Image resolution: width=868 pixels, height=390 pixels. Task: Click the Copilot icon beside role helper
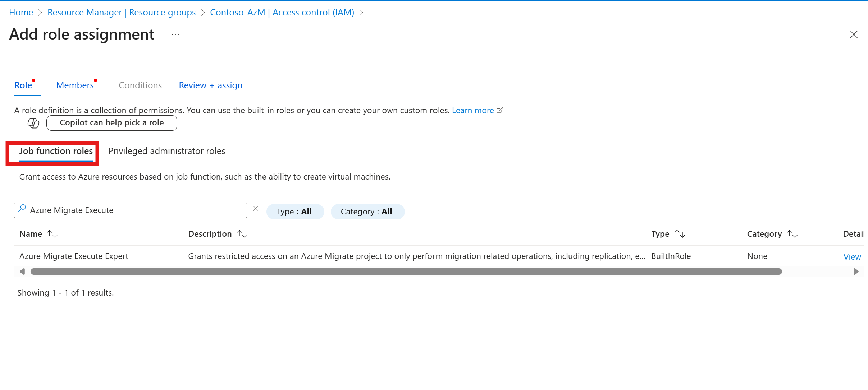pos(33,123)
